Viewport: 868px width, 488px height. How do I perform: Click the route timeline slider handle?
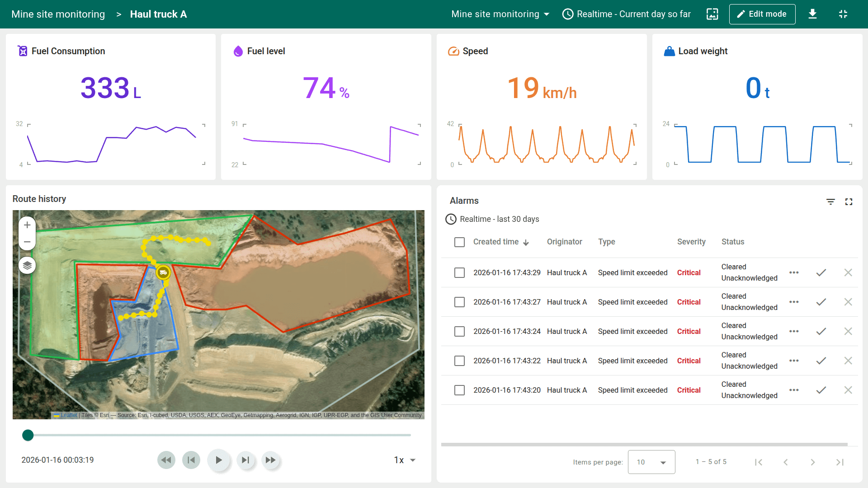28,435
